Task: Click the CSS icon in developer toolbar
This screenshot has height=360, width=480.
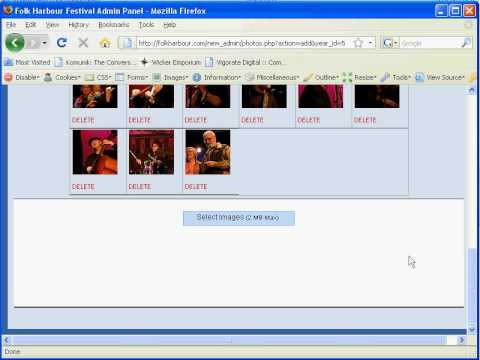Action: pos(89,77)
